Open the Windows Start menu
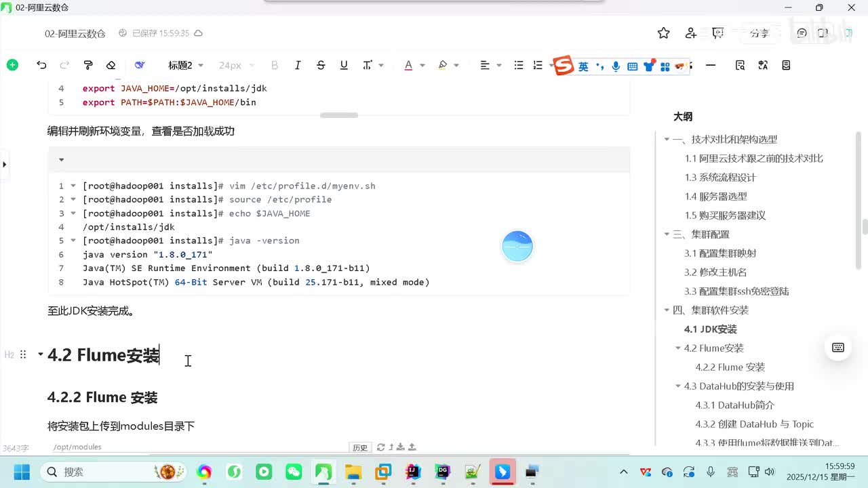The width and height of the screenshot is (868, 488). (22, 472)
